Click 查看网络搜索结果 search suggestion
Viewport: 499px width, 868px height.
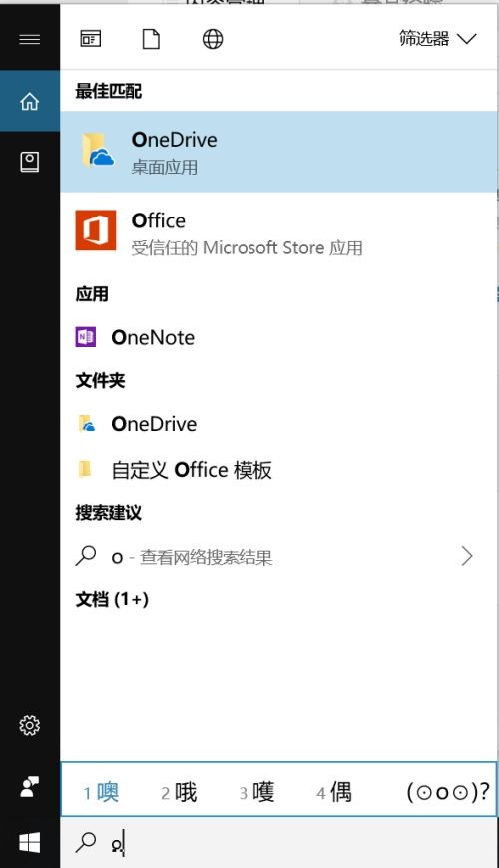pyautogui.click(x=206, y=557)
